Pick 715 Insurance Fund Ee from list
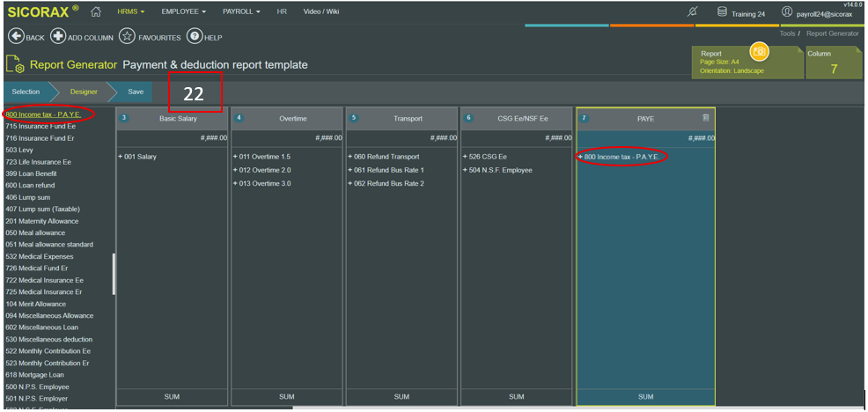Screen dimensions: 868x412 point(40,126)
